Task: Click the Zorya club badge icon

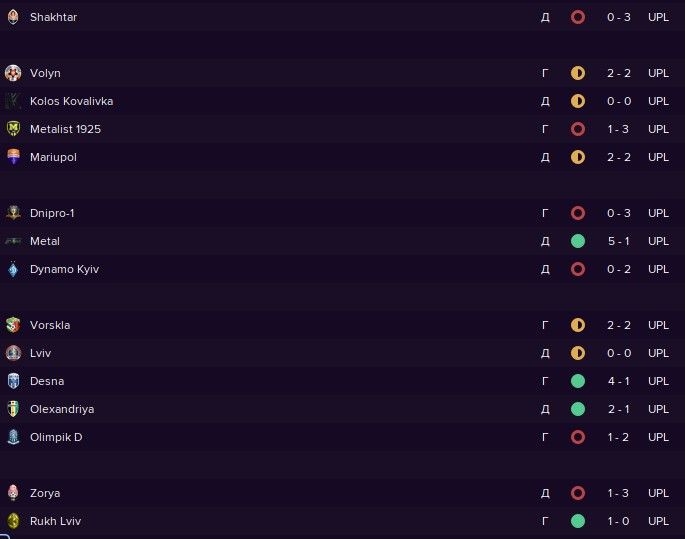Action: pos(13,493)
